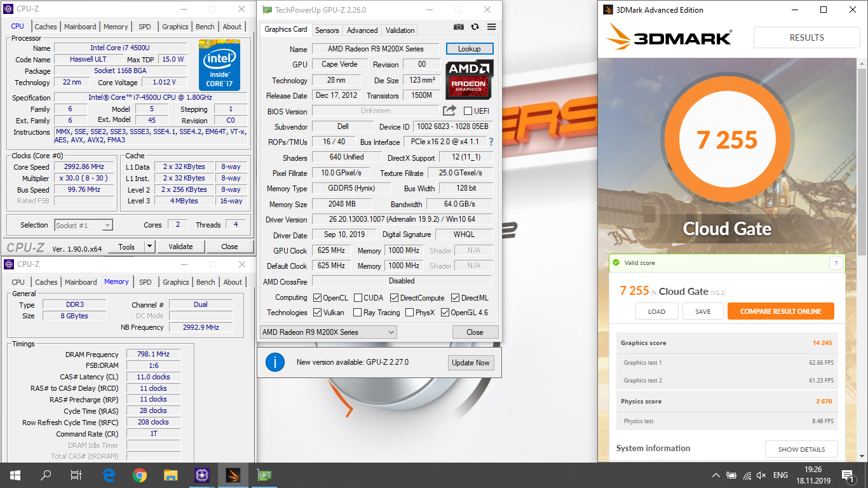868x488 pixels.
Task: Open the Wi-Fi network tray icon
Action: tap(747, 475)
